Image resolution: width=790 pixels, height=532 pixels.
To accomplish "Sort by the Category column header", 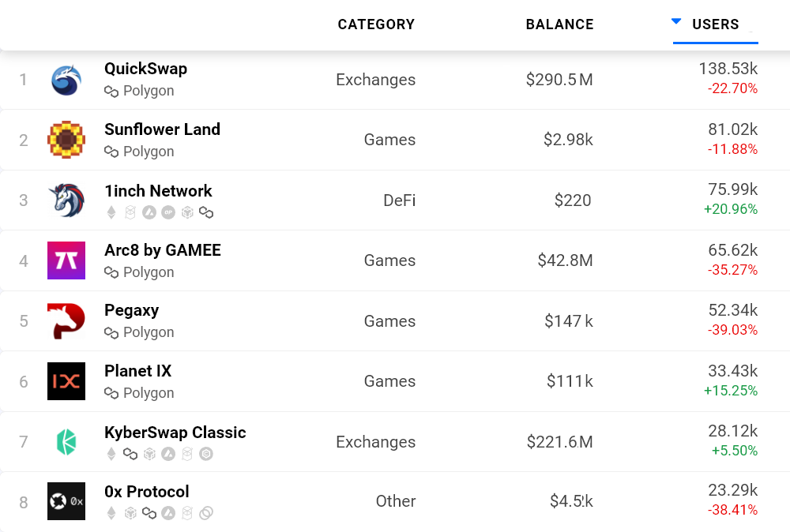I will (x=376, y=24).
